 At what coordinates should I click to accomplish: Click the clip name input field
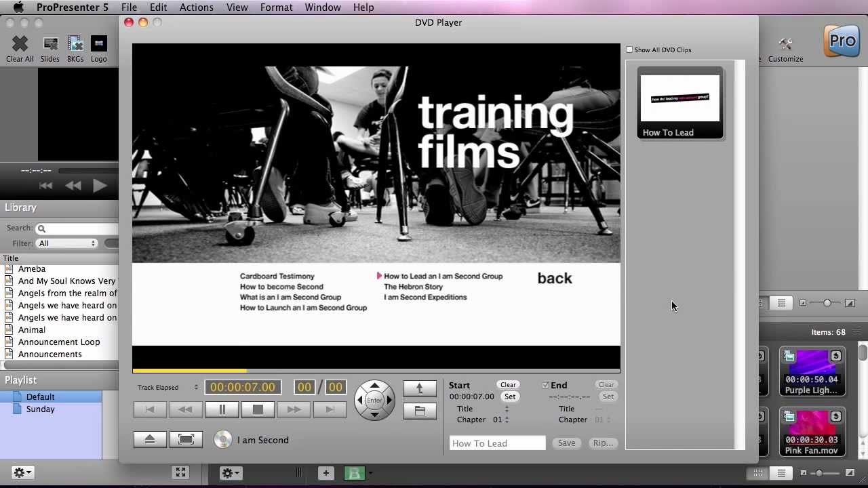coord(497,443)
